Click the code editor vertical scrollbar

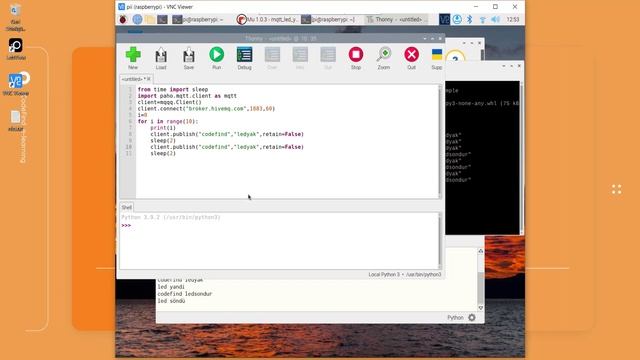point(440,141)
